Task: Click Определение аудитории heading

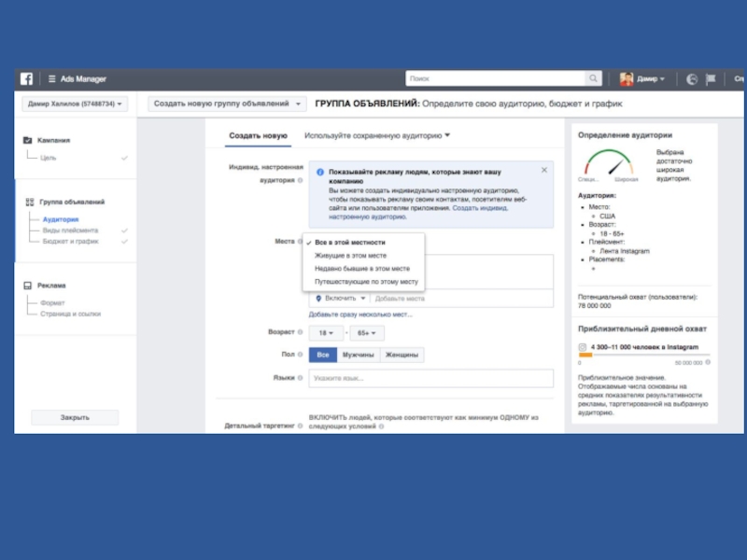Action: 625,135
